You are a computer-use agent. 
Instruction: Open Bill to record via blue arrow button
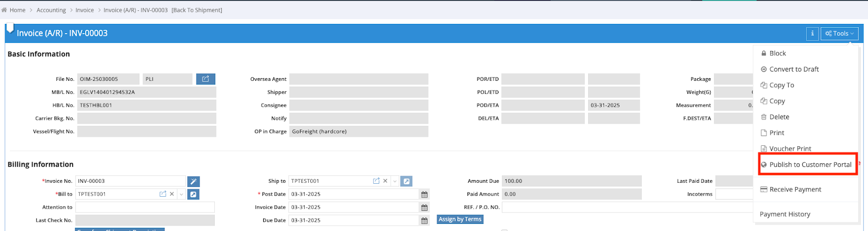(193, 194)
